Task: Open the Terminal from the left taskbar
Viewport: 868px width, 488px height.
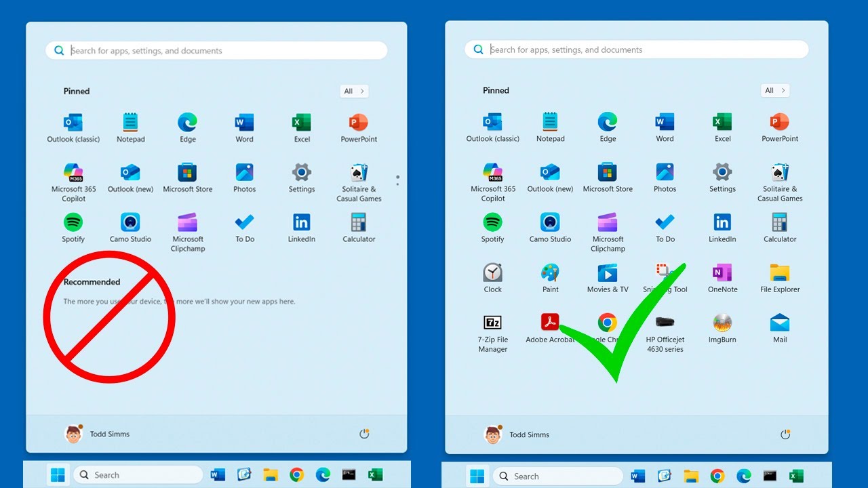Action: coord(349,475)
